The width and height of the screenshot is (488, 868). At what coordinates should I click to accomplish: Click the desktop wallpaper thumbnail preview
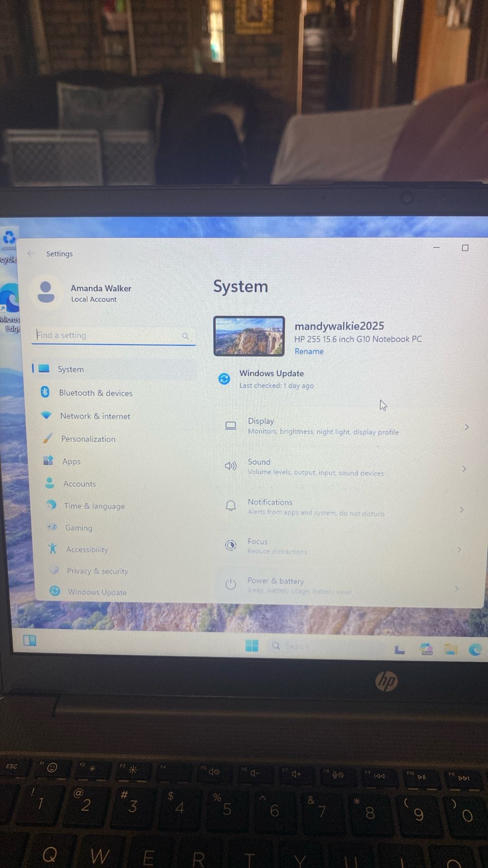pyautogui.click(x=249, y=336)
